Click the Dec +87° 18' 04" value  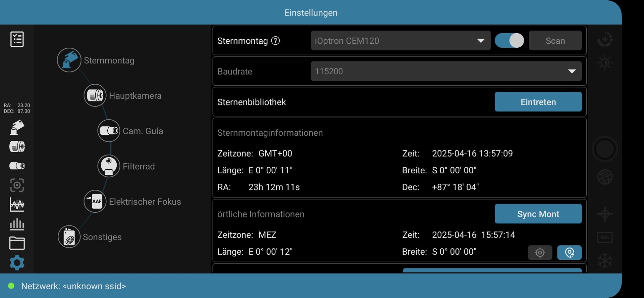[455, 187]
